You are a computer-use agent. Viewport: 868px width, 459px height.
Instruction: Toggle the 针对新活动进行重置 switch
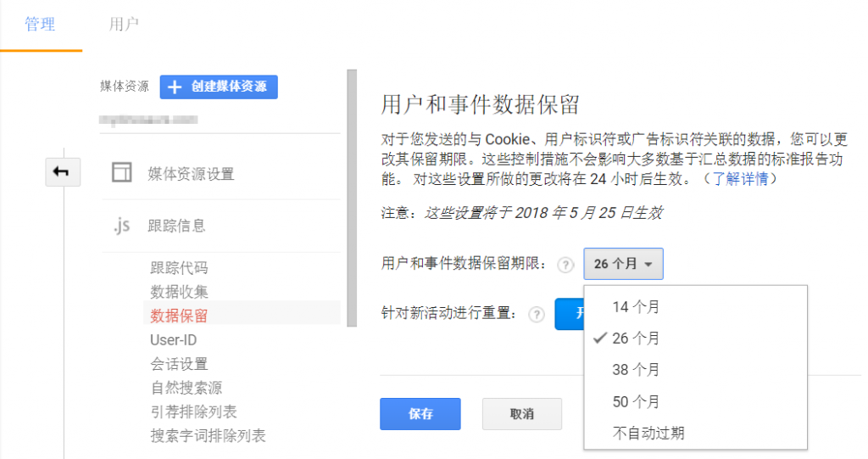[x=569, y=314]
